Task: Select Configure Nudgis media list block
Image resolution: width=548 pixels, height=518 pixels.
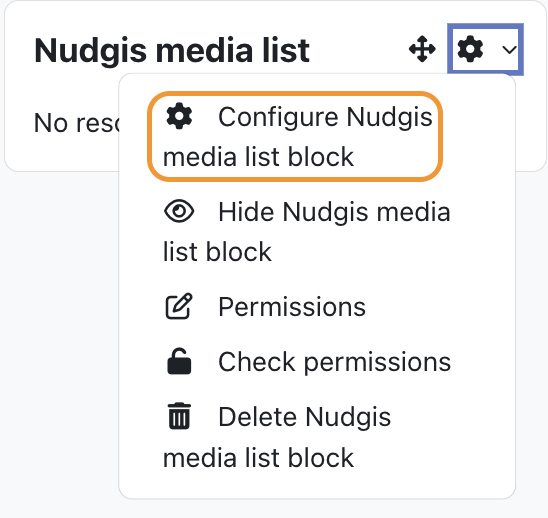Action: pyautogui.click(x=295, y=136)
